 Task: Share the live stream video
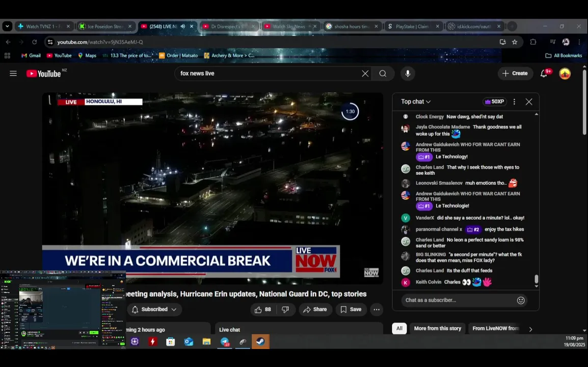click(x=315, y=309)
